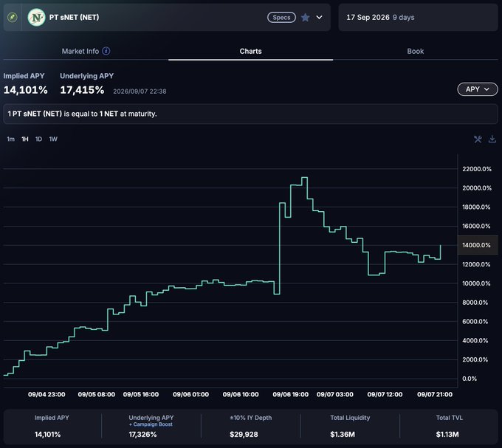This screenshot has width=502, height=448.
Task: Open the Market Info tooltip icon
Action: tap(106, 51)
